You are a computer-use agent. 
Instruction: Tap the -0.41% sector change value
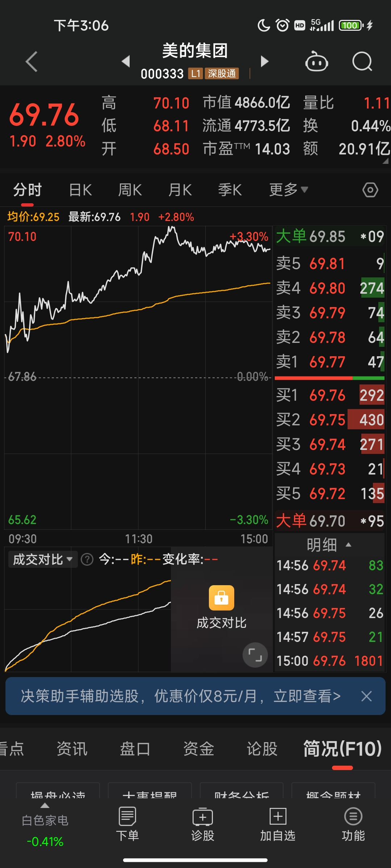pyautogui.click(x=45, y=842)
